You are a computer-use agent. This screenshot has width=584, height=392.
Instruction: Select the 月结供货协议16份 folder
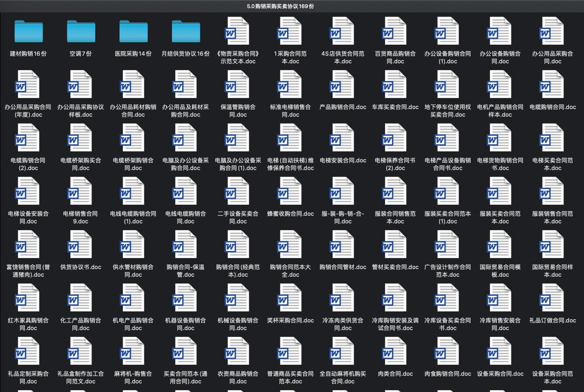[185, 31]
